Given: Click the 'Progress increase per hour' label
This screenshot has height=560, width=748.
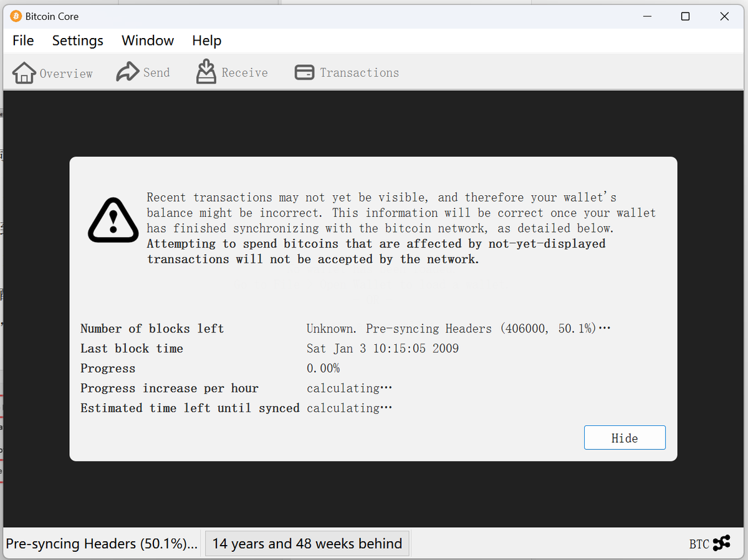Looking at the screenshot, I should tap(169, 389).
